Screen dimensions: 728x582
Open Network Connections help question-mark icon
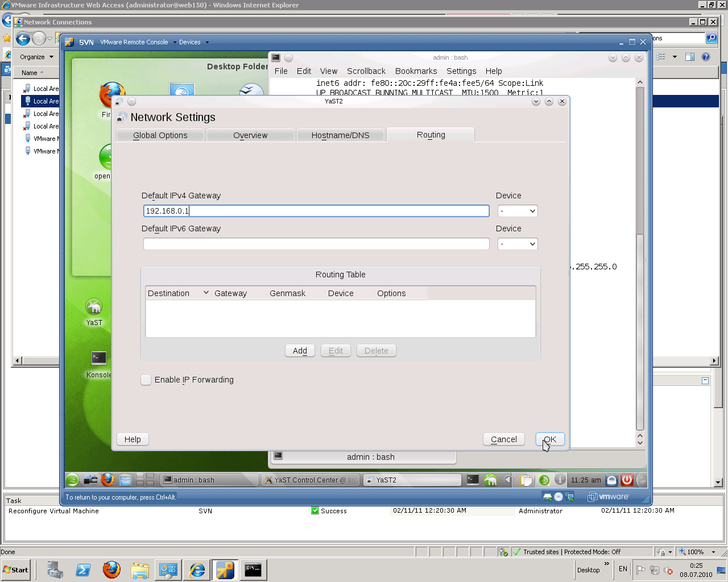coord(706,57)
